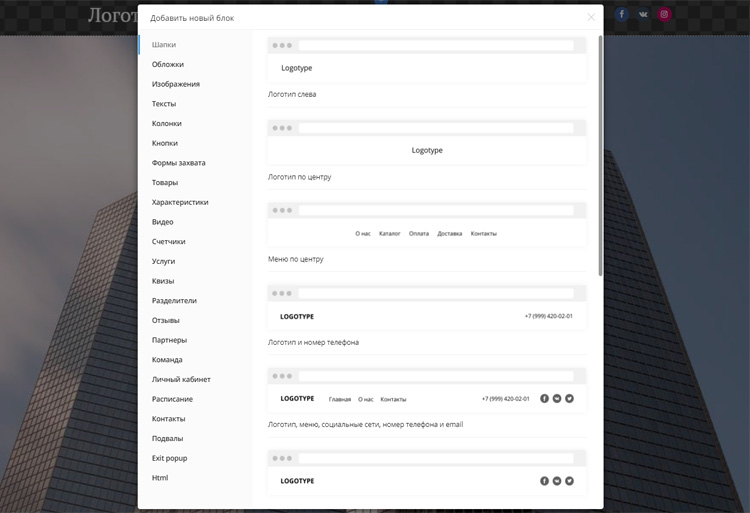Choose the 'Логотип по центру' template preview
Viewport: 750px width, 513px height.
426,142
